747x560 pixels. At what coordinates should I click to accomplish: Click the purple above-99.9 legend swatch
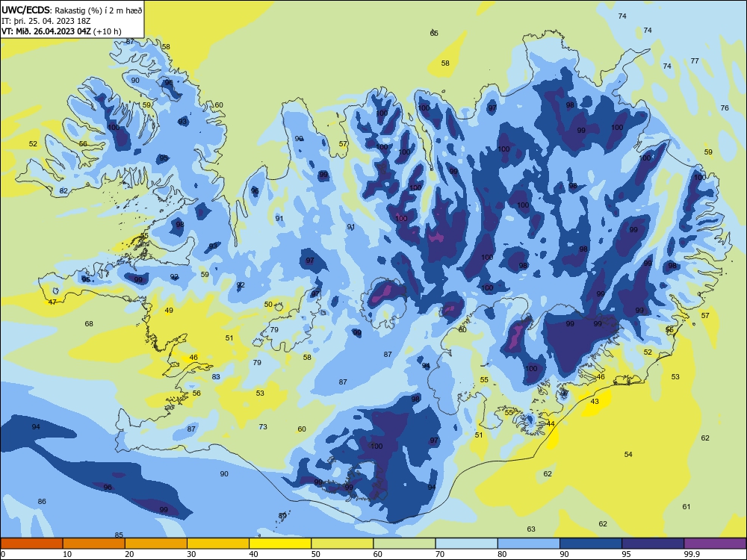[715, 544]
